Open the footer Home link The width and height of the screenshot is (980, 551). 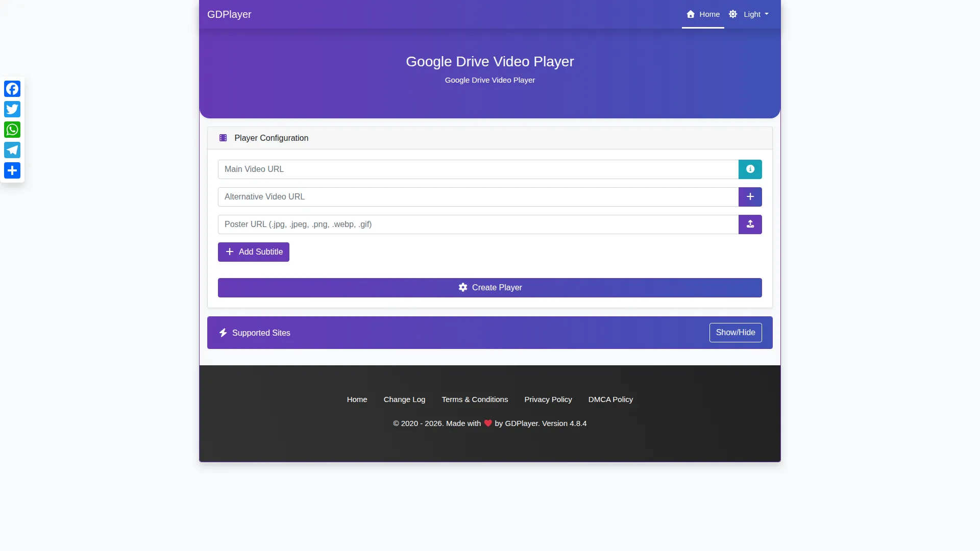(357, 399)
